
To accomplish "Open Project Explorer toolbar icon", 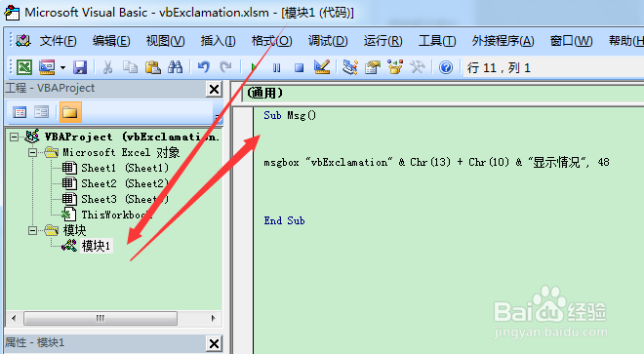I will click(x=350, y=67).
